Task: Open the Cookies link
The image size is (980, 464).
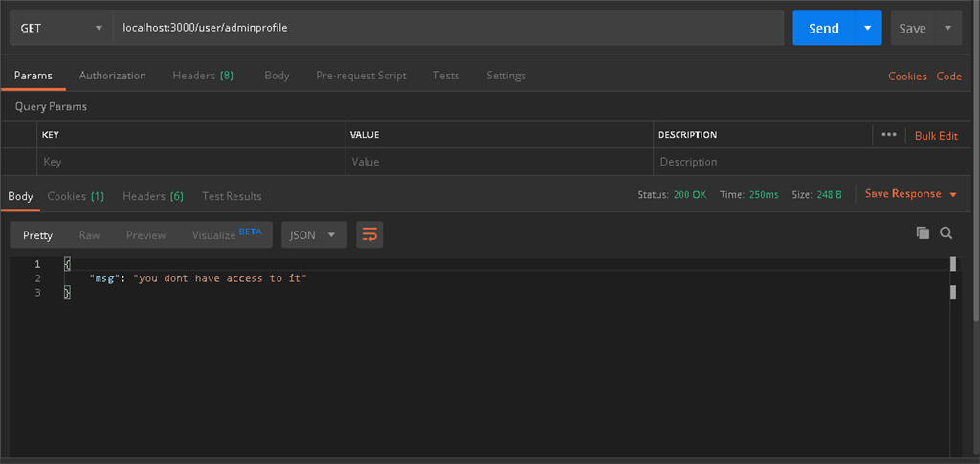Action: click(907, 77)
